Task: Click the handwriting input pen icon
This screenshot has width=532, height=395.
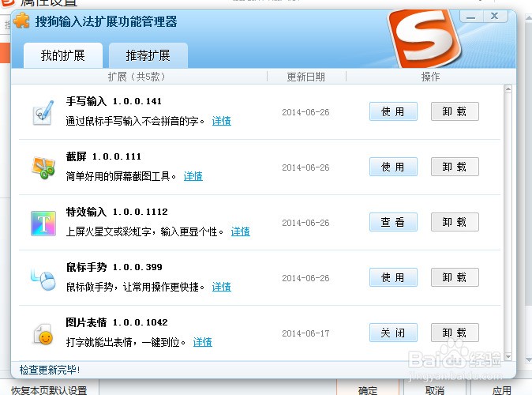Action: (43, 113)
